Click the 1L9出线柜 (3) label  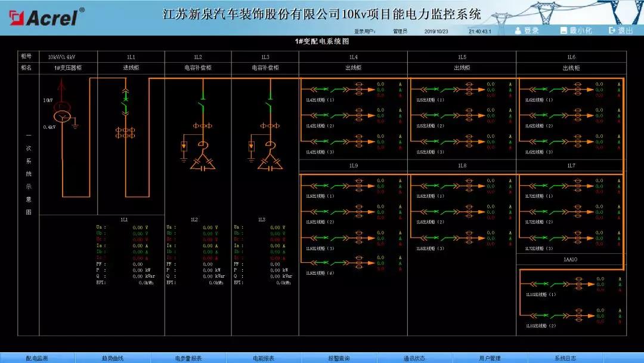coord(320,248)
